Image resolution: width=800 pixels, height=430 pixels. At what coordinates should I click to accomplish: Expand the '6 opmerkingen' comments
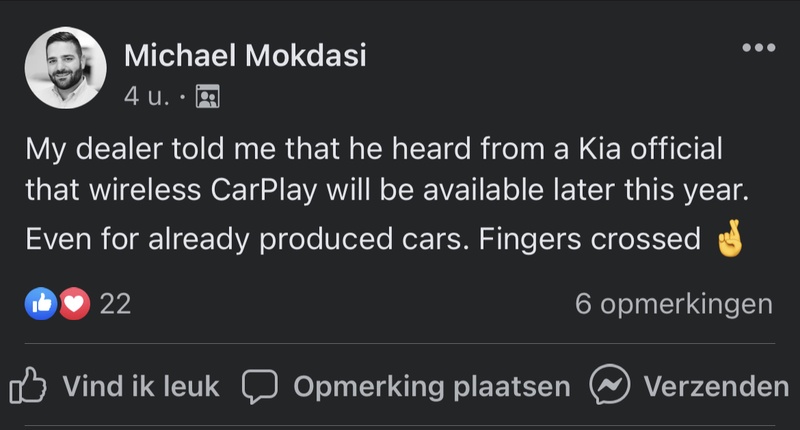coord(673,304)
